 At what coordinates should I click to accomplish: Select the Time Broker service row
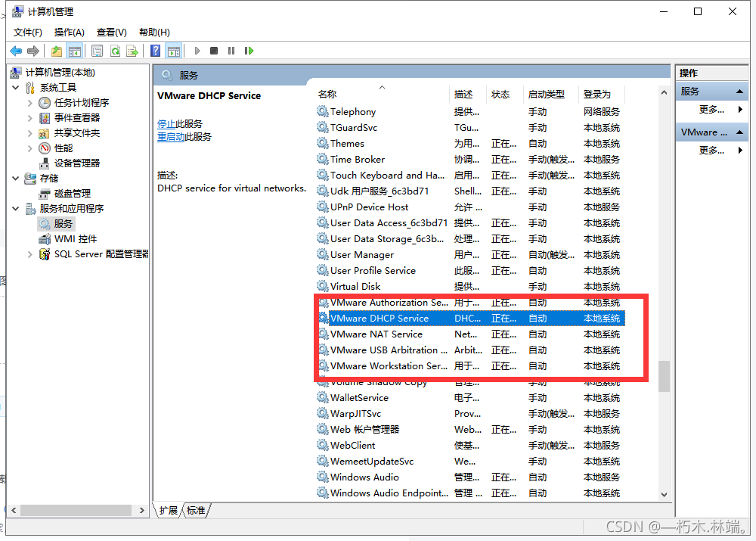[470, 159]
